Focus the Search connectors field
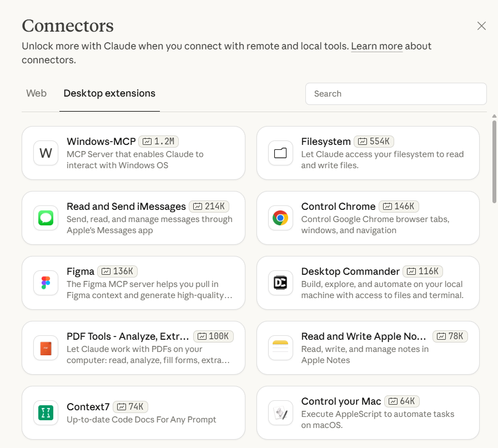This screenshot has height=448, width=498. (396, 94)
